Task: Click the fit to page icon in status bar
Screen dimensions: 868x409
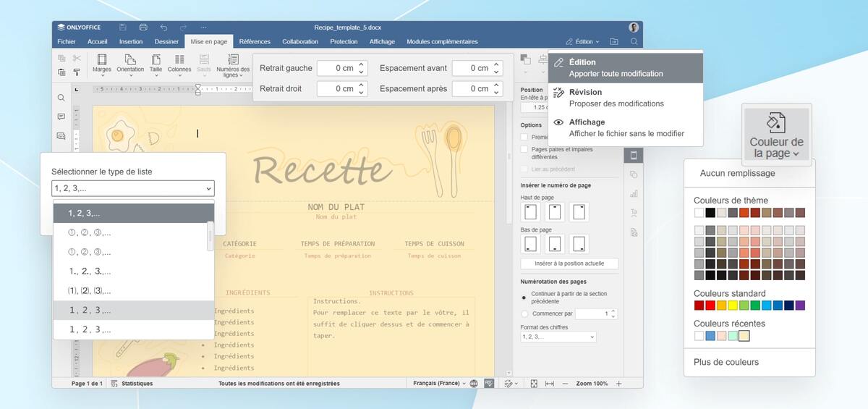Action: [534, 383]
